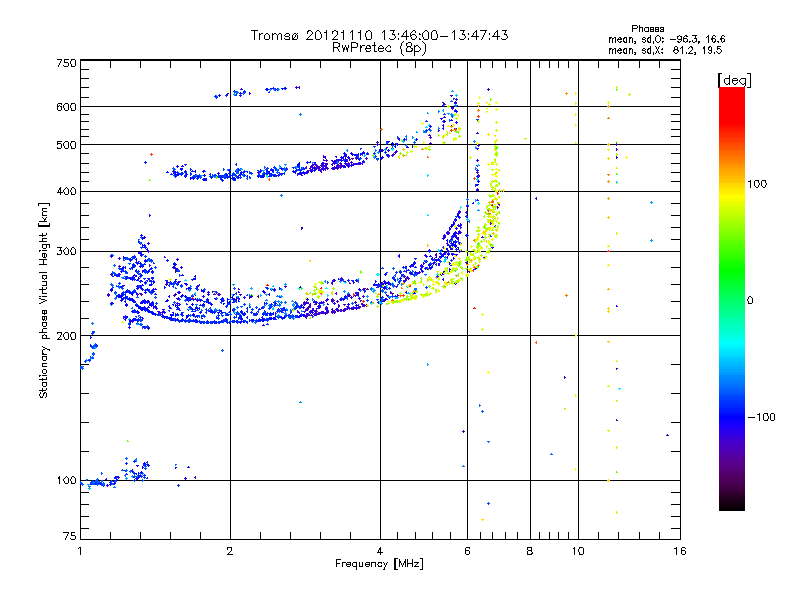Screen dimensions: 800x600
Task: Click y-axis tick label '600'
Action: click(66, 107)
